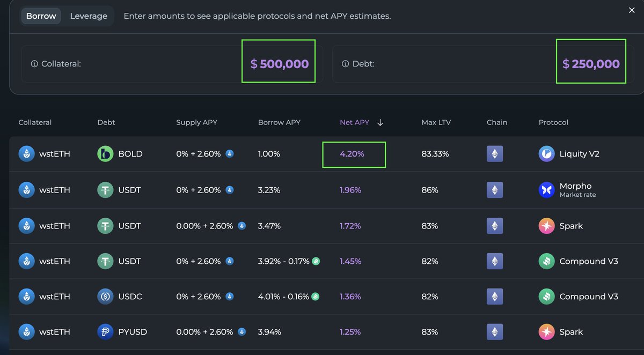Click USDT icon in Morpho row
This screenshot has height=355, width=644.
tap(105, 190)
